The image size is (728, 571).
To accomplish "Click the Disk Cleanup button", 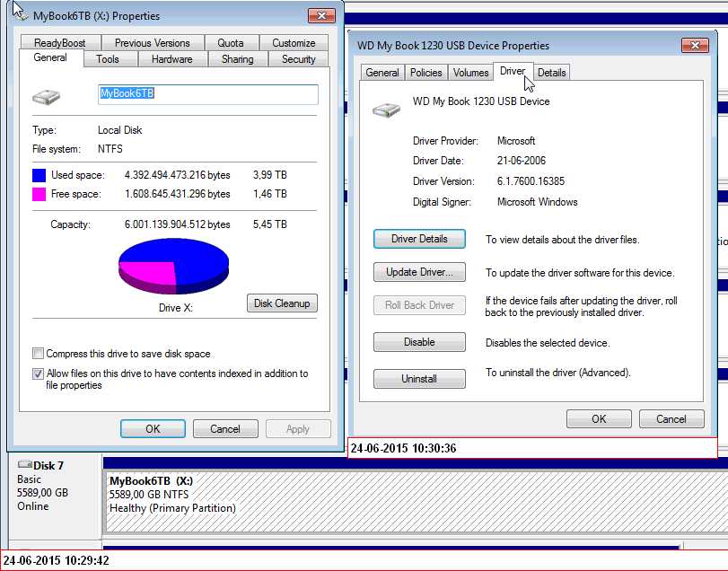I will point(282,303).
